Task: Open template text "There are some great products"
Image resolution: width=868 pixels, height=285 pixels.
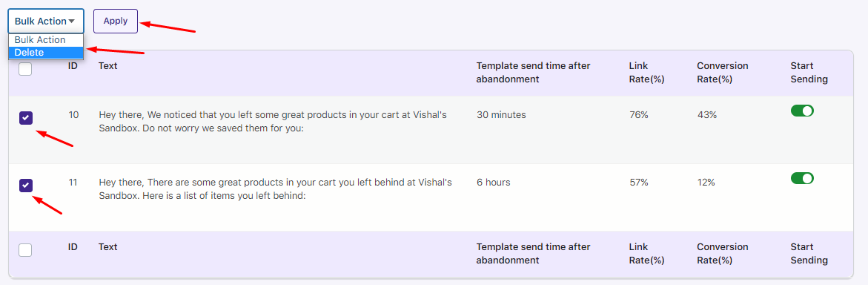Action: [275, 189]
